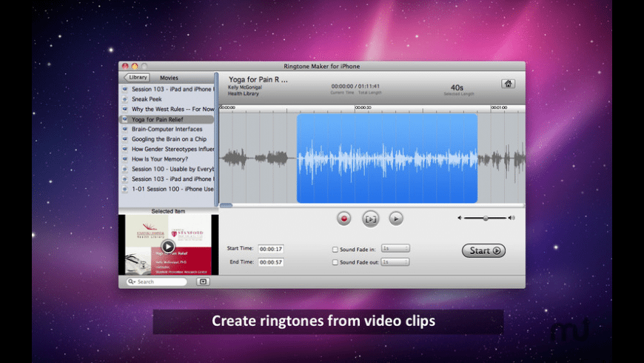644x363 pixels.
Task: Enable the Sound Fade in checkbox
Action: pos(335,249)
